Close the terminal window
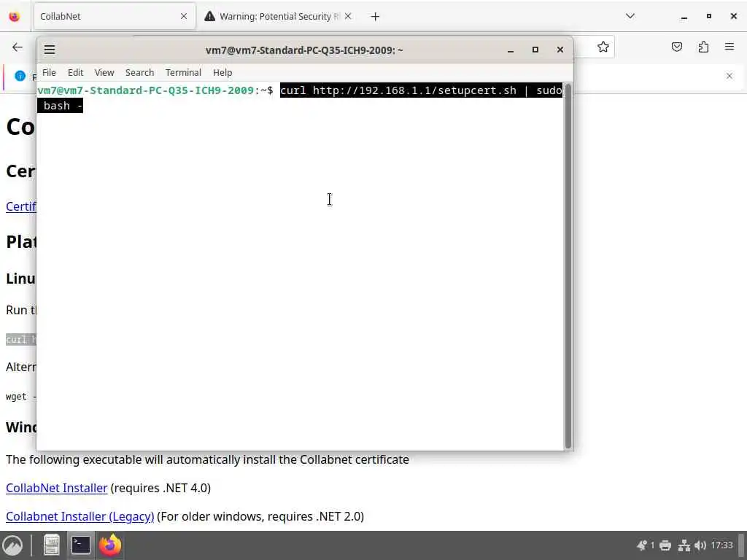Screen dimensions: 747x560 tap(560, 50)
